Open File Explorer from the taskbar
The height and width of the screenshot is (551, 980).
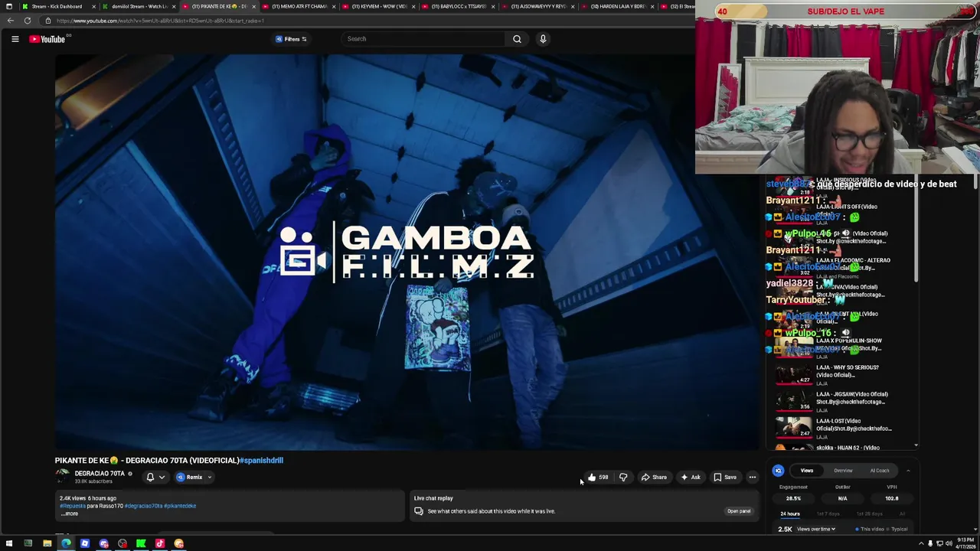click(x=47, y=544)
